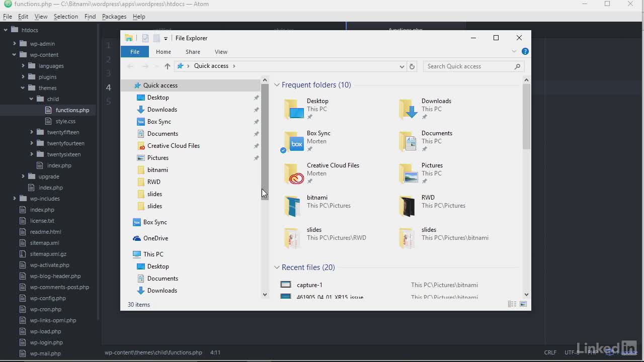This screenshot has width=644, height=362.
Task: Click the blue File button
Action: coord(135,52)
